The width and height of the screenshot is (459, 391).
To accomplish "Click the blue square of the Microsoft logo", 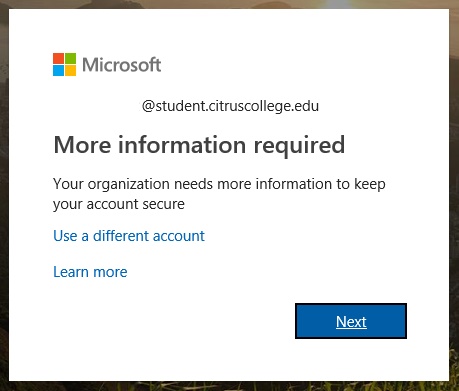I will (58, 70).
